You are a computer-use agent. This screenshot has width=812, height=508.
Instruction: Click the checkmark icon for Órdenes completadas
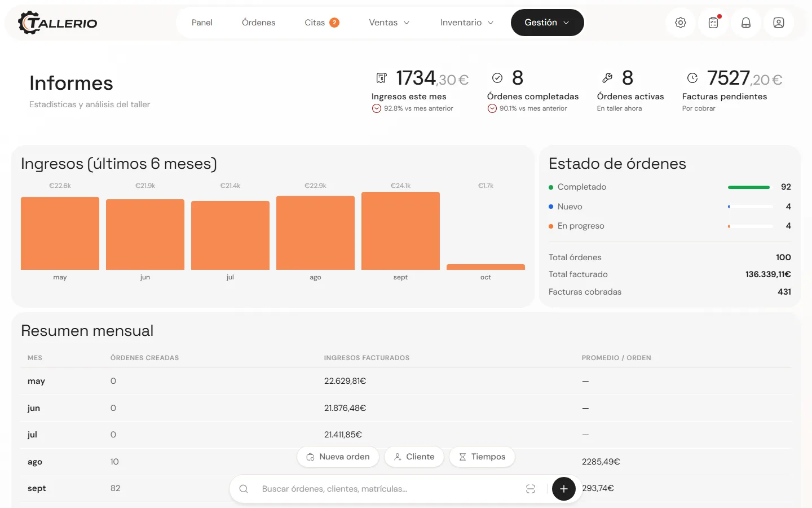pyautogui.click(x=497, y=78)
